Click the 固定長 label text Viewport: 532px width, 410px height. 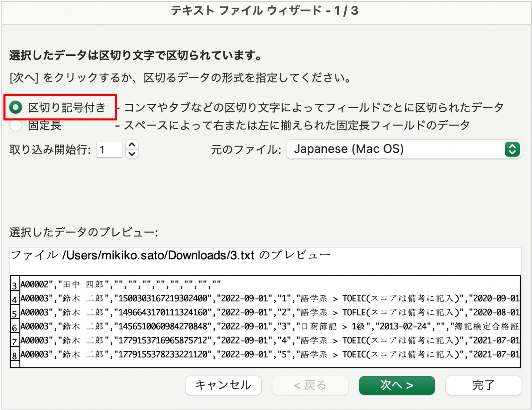(x=45, y=126)
